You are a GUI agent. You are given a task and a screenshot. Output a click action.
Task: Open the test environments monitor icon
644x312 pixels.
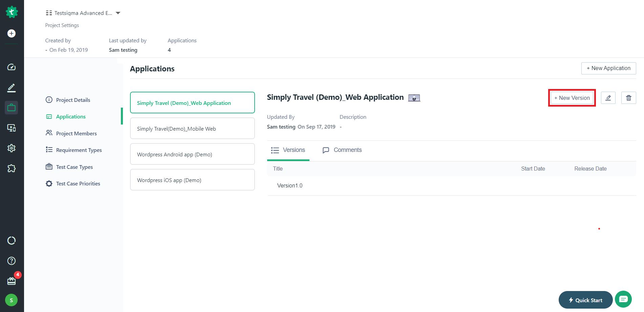click(x=12, y=128)
